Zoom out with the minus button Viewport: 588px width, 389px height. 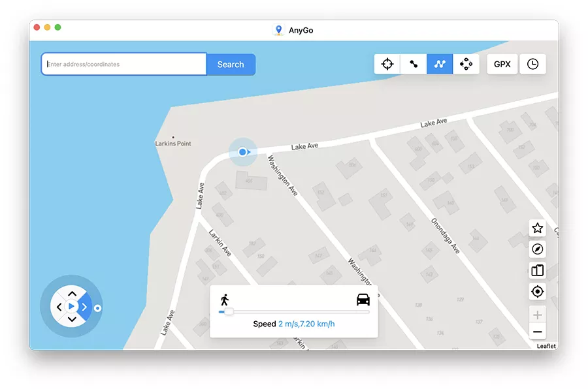[538, 332]
